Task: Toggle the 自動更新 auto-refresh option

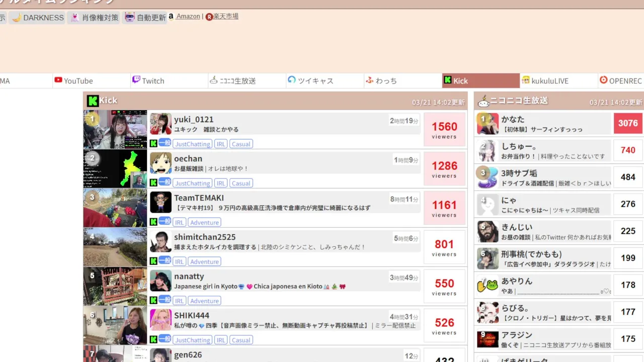Action: coord(144,18)
